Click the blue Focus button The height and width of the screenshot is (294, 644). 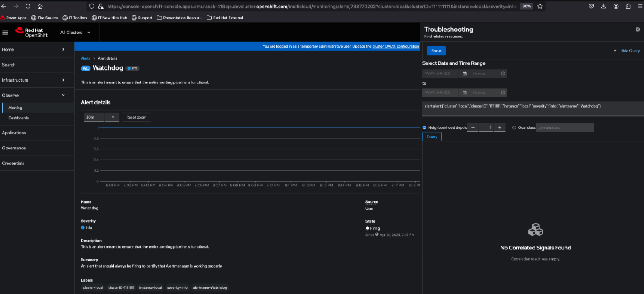(x=436, y=51)
